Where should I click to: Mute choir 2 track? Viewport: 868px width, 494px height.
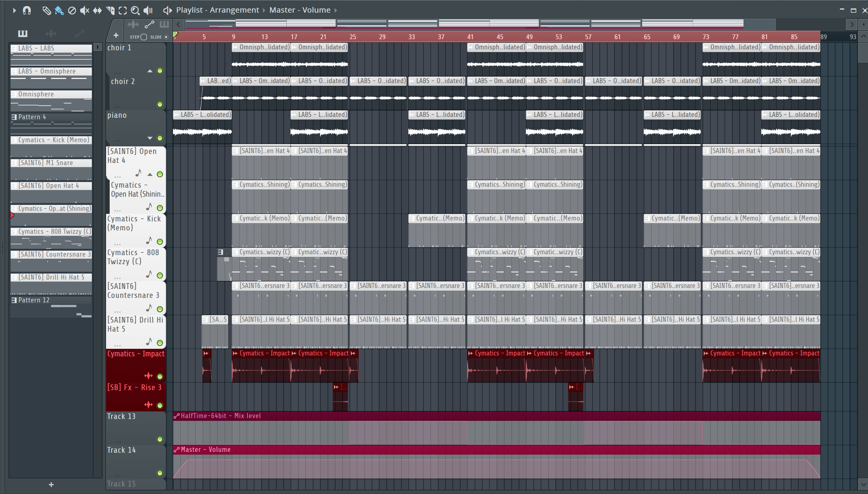coord(160,105)
